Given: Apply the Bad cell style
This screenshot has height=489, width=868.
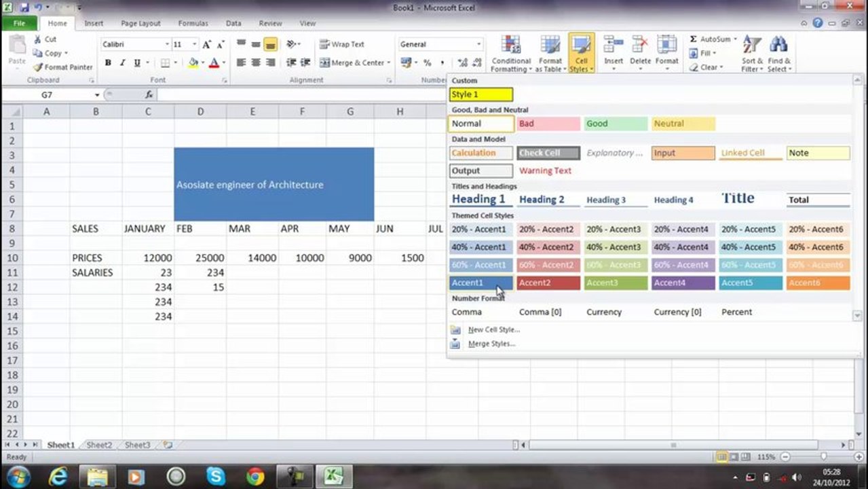Looking at the screenshot, I should point(548,124).
